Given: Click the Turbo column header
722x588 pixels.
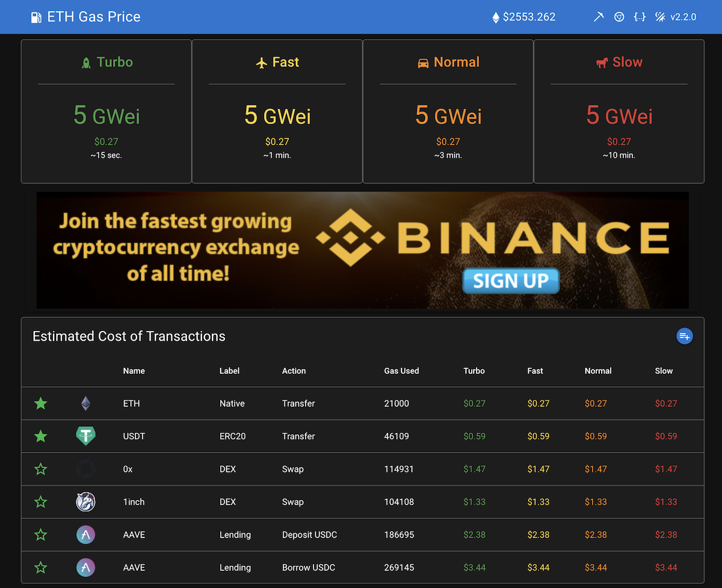Looking at the screenshot, I should tap(474, 371).
